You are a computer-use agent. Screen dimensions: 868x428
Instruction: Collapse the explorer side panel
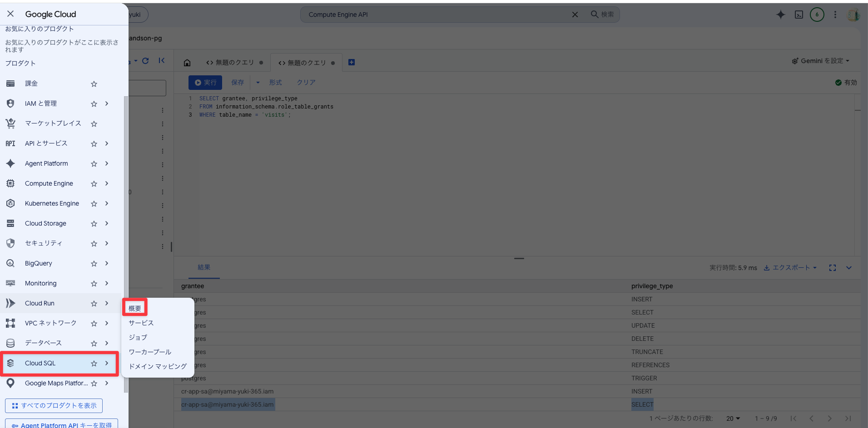click(x=162, y=61)
